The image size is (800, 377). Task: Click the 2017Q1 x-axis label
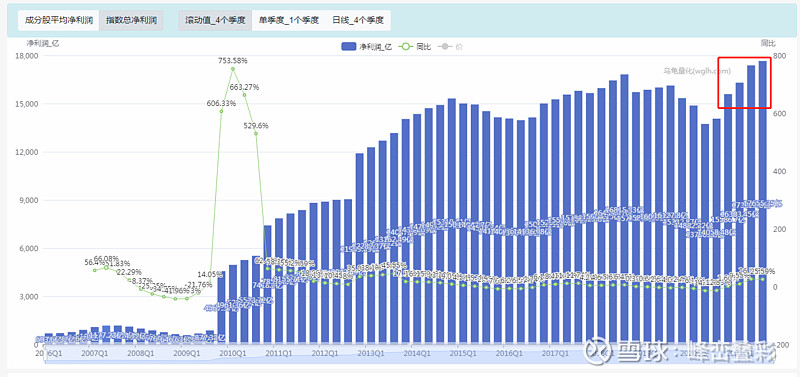(555, 353)
